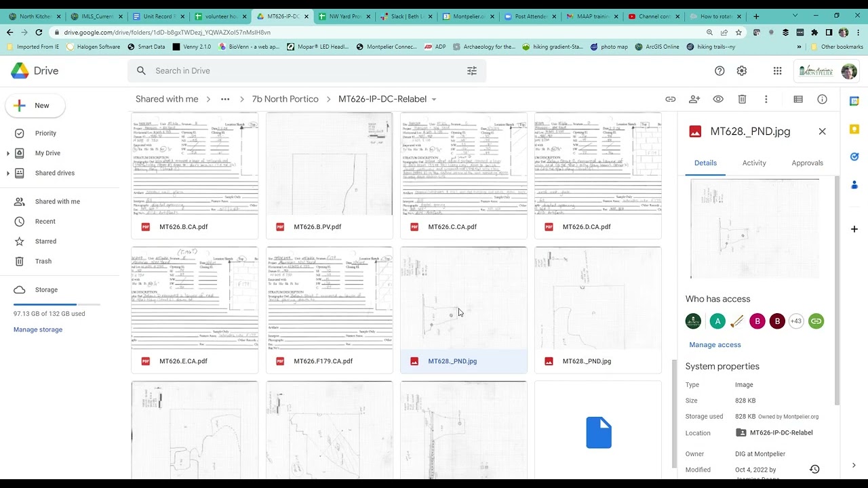The width and height of the screenshot is (868, 488).
Task: Click version history icon beside Modified
Action: pyautogui.click(x=814, y=469)
